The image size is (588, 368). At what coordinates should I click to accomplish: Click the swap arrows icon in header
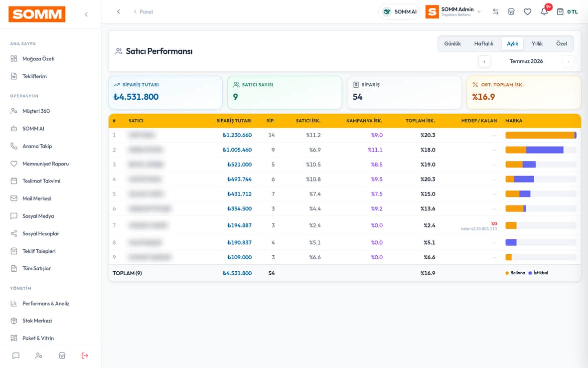pyautogui.click(x=495, y=11)
